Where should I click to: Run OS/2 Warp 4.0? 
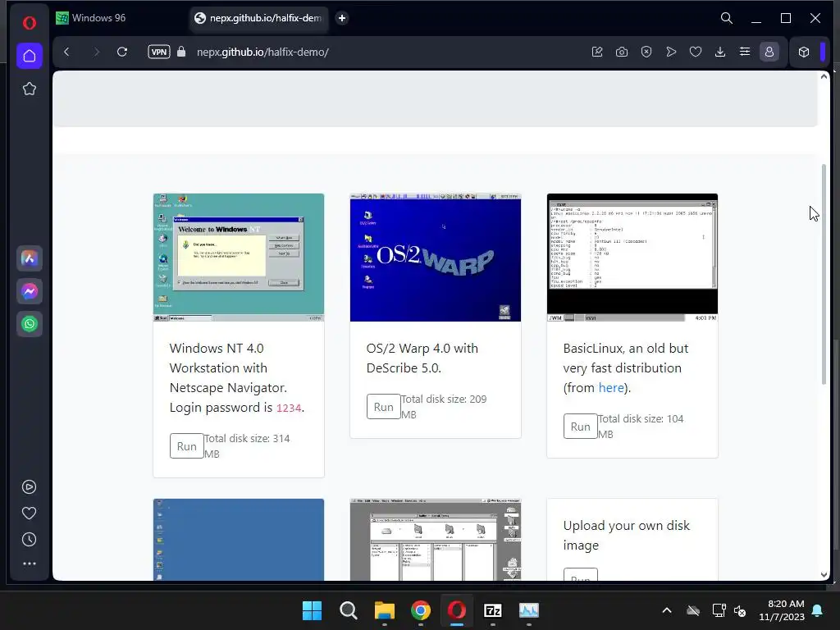pyautogui.click(x=384, y=407)
